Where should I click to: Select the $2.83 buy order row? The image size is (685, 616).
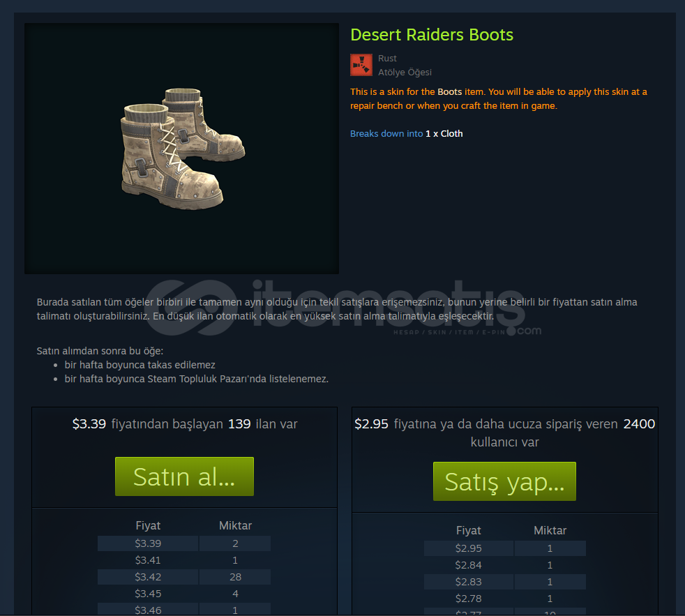[x=504, y=582]
